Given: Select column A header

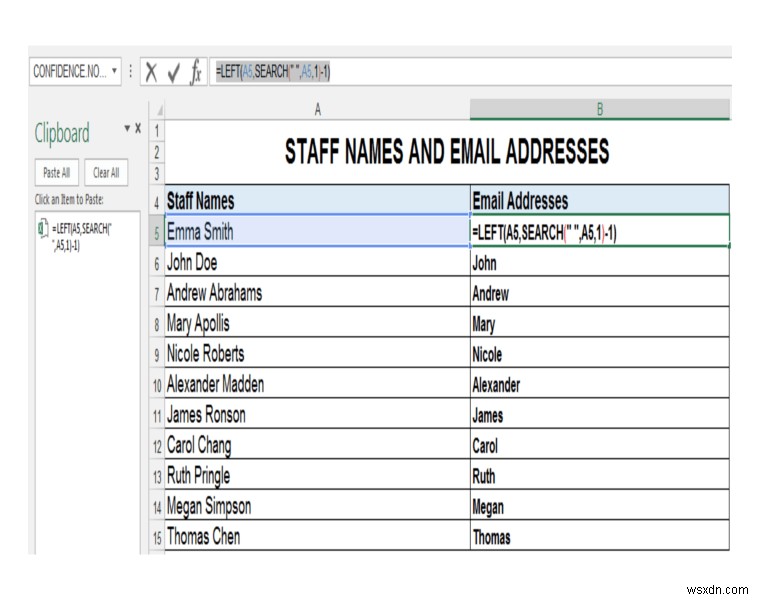Looking at the screenshot, I should pyautogui.click(x=317, y=110).
